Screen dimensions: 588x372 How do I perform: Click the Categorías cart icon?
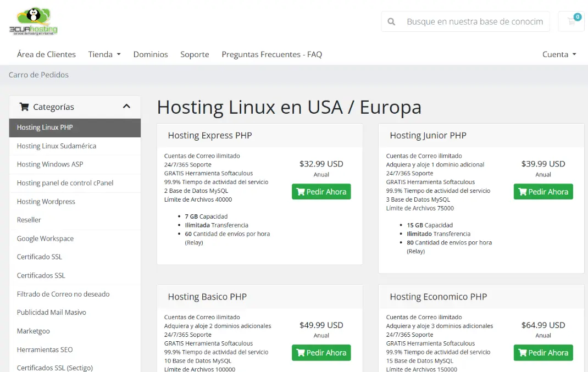(24, 107)
